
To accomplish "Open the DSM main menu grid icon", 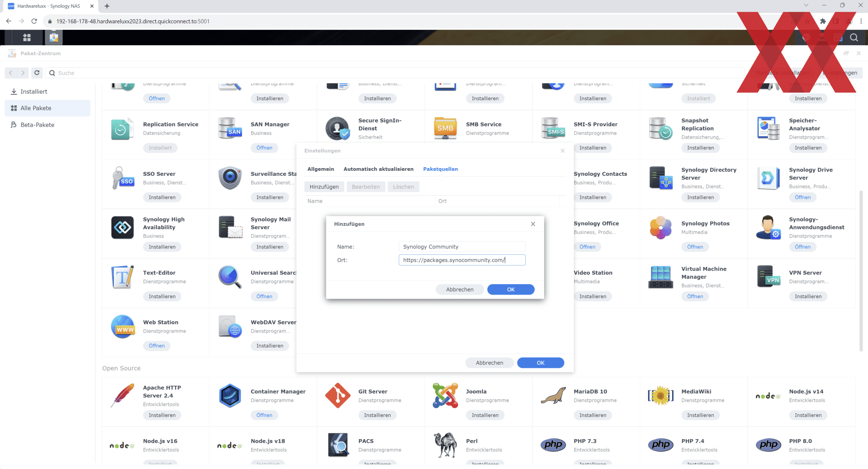I will click(27, 38).
